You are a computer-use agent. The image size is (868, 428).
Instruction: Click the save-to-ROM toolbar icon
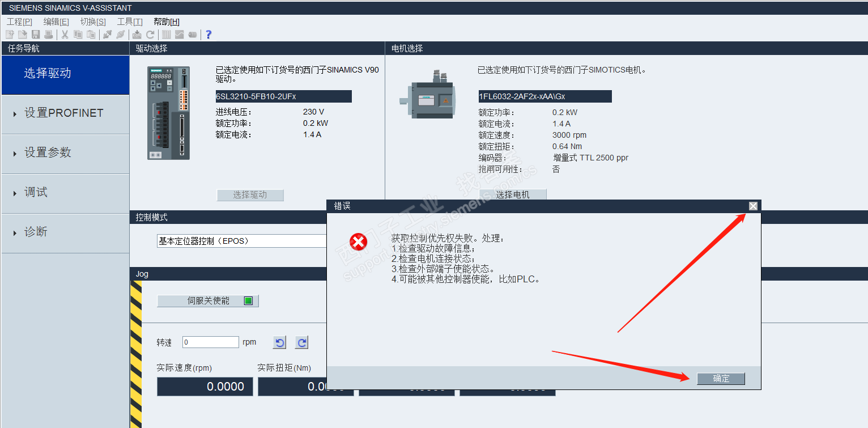(x=137, y=35)
